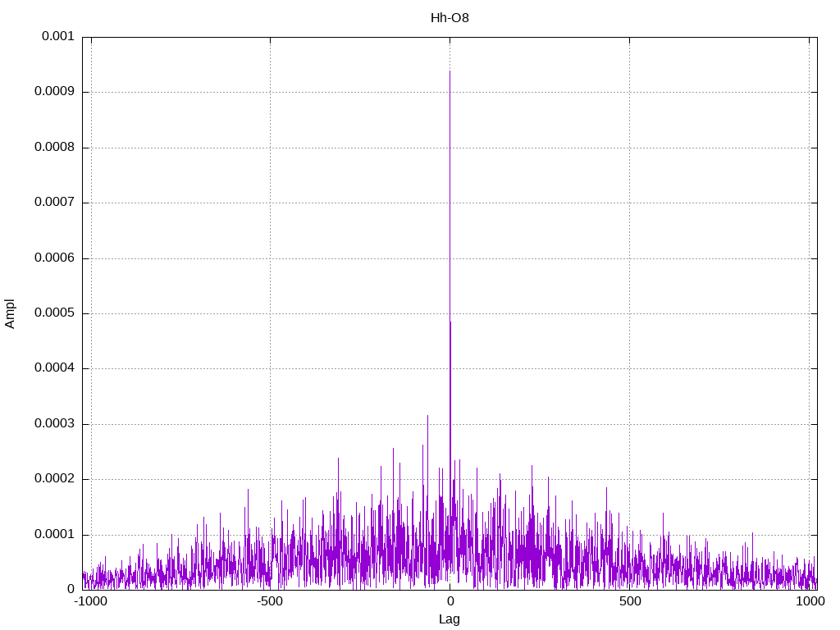This screenshot has width=840, height=630.
Task: Select the 0.0004 y-axis tick label
Action: coord(54,368)
